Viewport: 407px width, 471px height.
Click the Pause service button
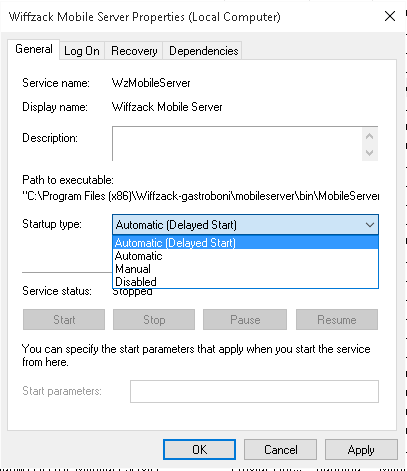coord(245,320)
